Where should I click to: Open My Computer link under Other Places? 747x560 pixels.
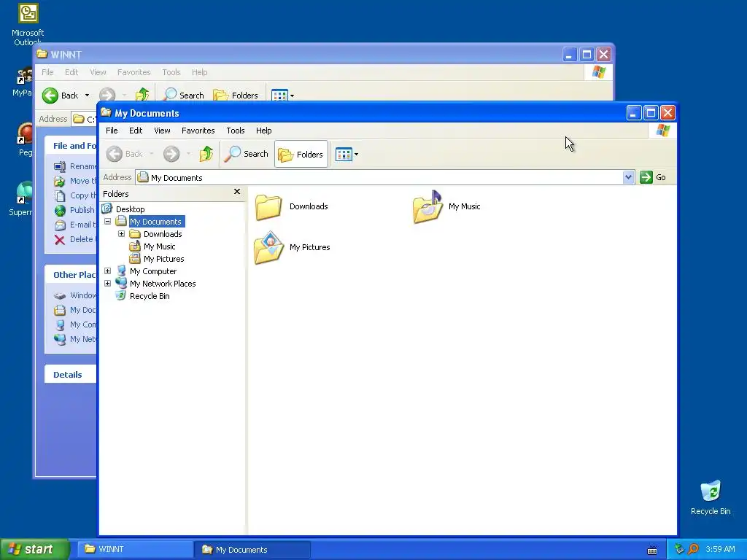75,324
